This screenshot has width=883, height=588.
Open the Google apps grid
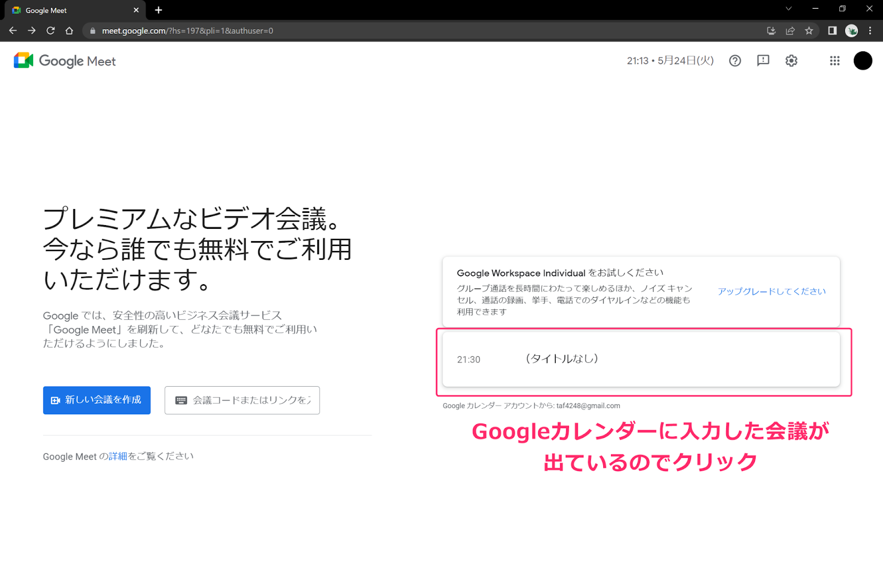pyautogui.click(x=834, y=61)
